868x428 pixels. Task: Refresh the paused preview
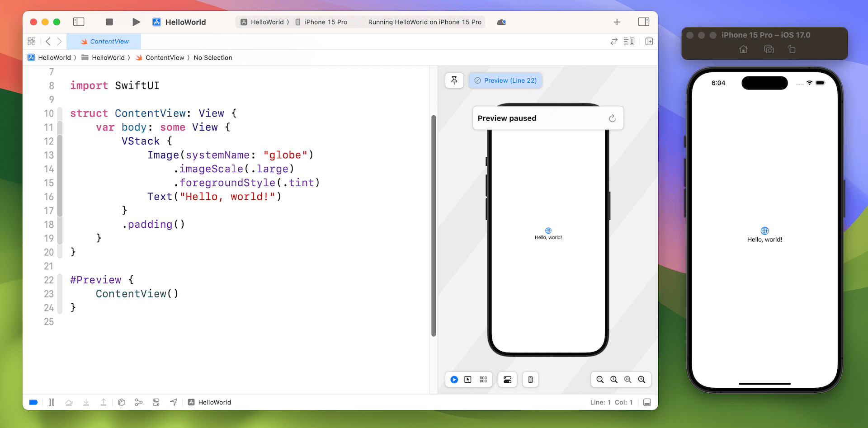pyautogui.click(x=612, y=118)
